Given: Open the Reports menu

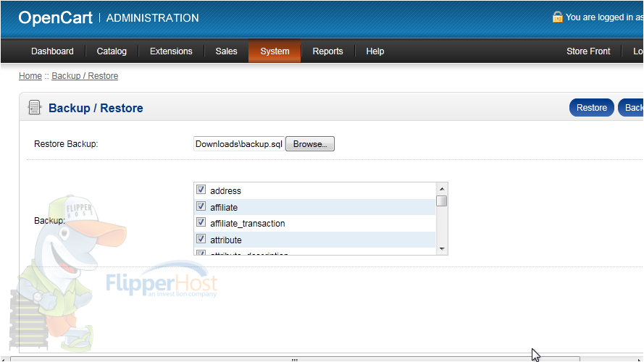Looking at the screenshot, I should click(x=327, y=51).
